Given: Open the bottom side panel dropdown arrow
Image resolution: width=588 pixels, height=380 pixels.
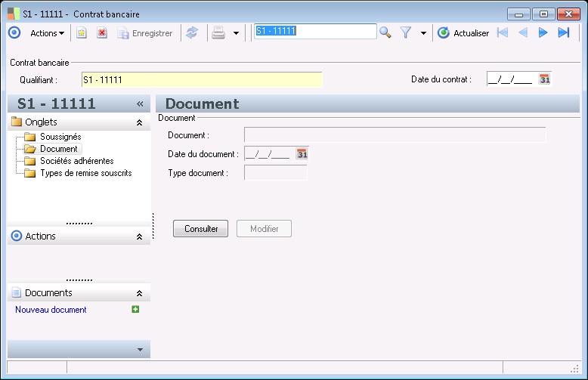Looking at the screenshot, I should [x=140, y=350].
